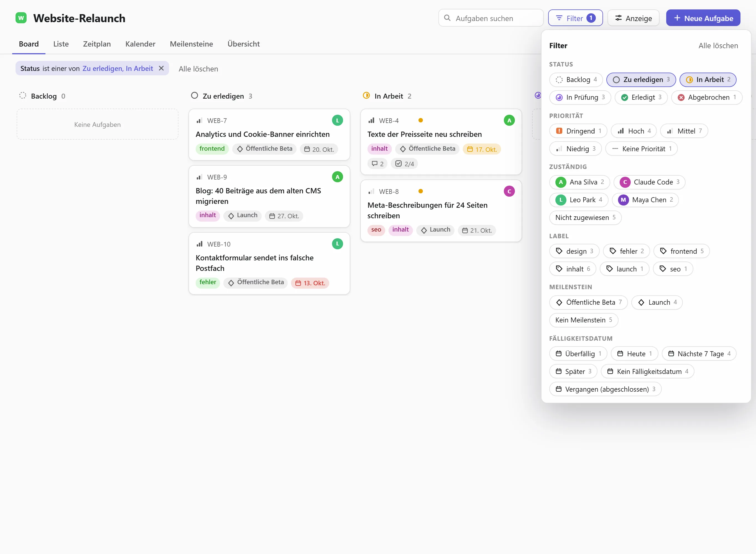756x554 pixels.
Task: Click the orange dot on WEB-8
Action: click(x=421, y=191)
